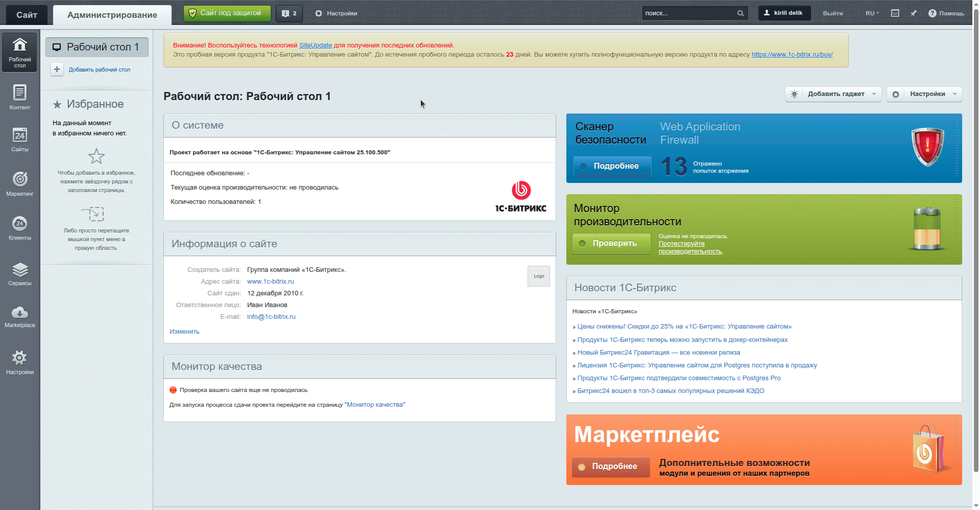
Task: Switch to the Администрирование tab
Action: point(112,15)
